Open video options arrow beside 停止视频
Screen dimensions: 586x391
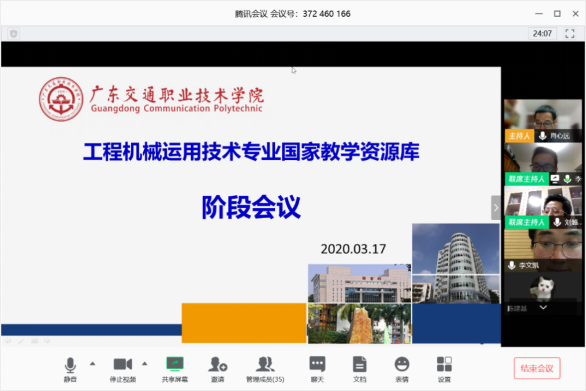[x=145, y=364]
